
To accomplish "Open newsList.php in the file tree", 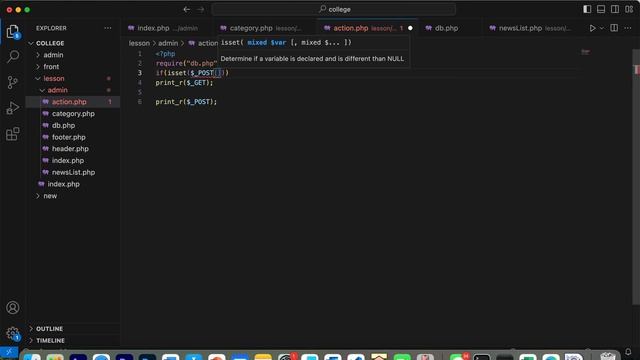I will point(73,172).
